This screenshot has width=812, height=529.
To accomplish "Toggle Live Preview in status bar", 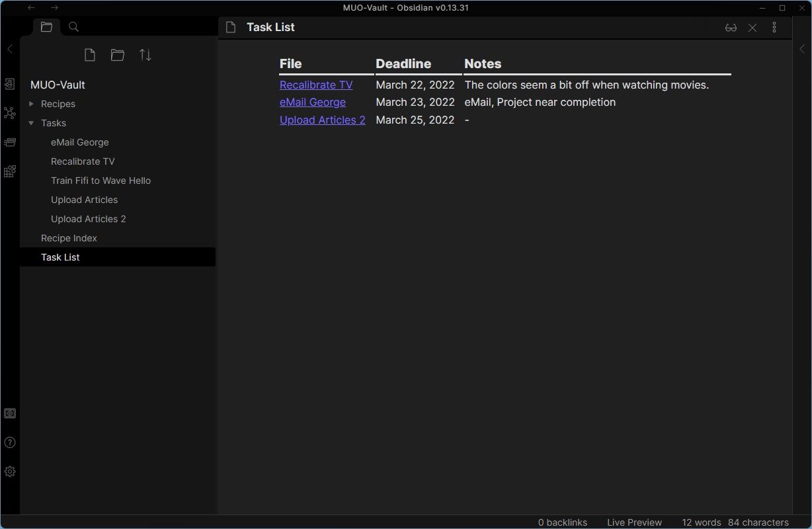I will tap(634, 522).
